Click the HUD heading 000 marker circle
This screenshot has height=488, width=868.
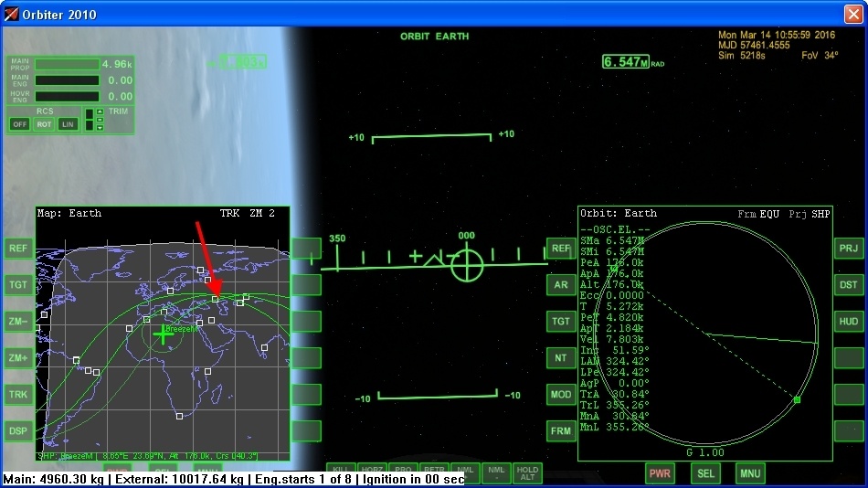pyautogui.click(x=467, y=265)
